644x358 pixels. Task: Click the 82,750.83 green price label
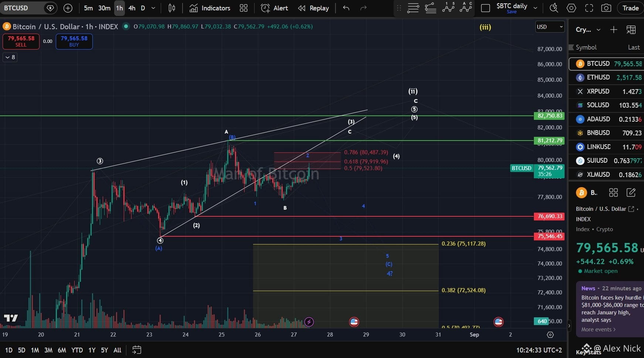[x=550, y=116]
